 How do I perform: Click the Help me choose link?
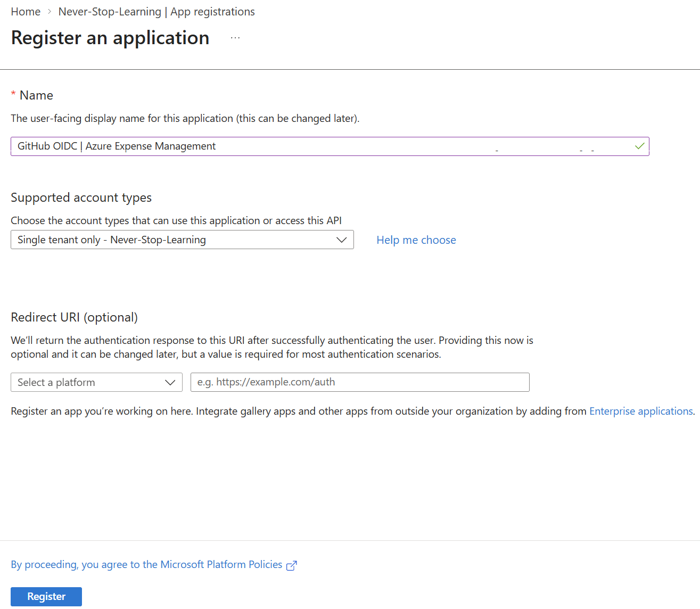416,240
